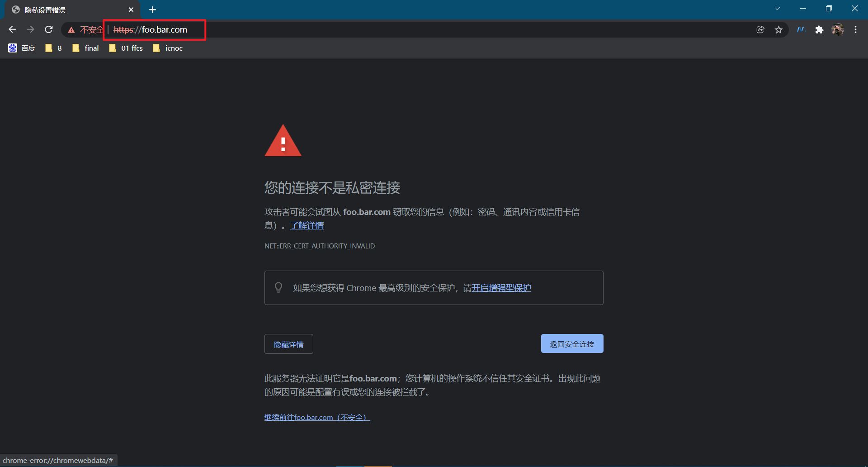
Task: Open the icnoc bookmarks folder
Action: (x=168, y=48)
